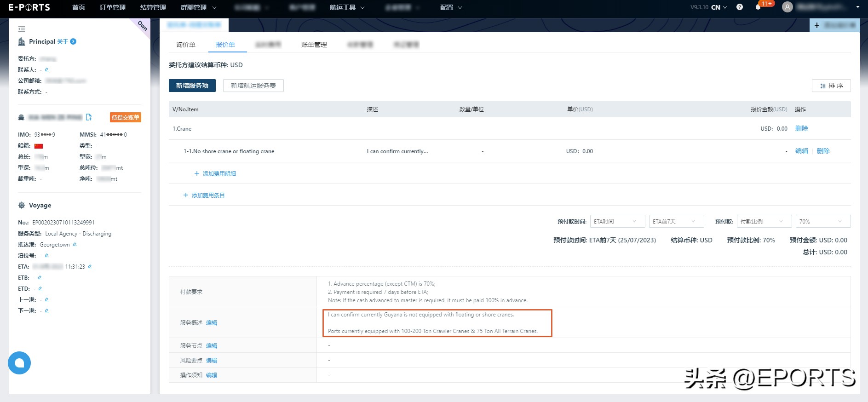
Task: Switch to the 报价单 tab
Action: (x=225, y=45)
